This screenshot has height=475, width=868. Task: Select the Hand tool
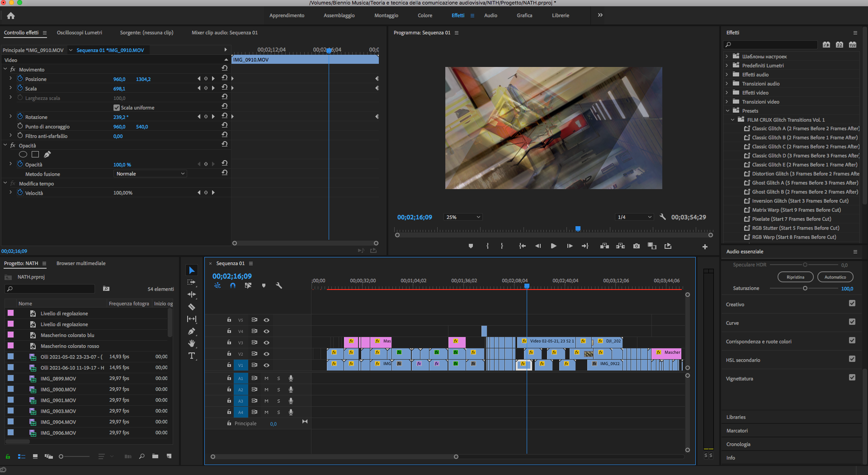point(192,343)
